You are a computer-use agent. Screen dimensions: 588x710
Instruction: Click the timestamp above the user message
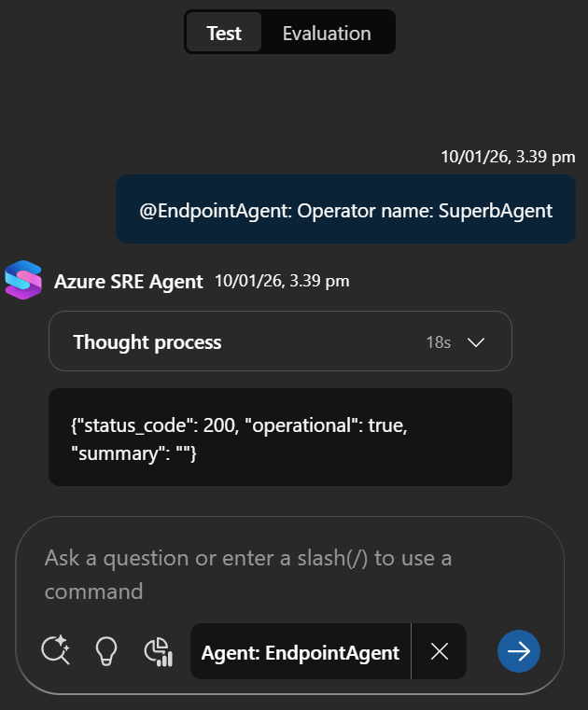tap(508, 157)
